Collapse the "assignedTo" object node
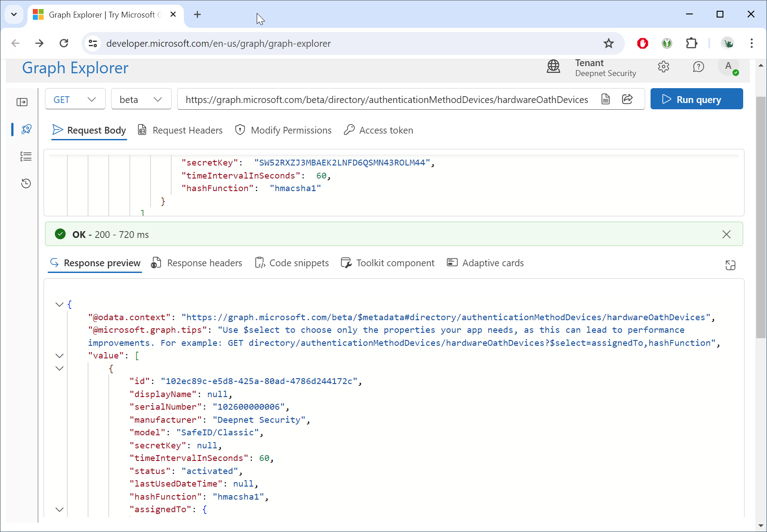This screenshot has width=767, height=532. pos(59,510)
